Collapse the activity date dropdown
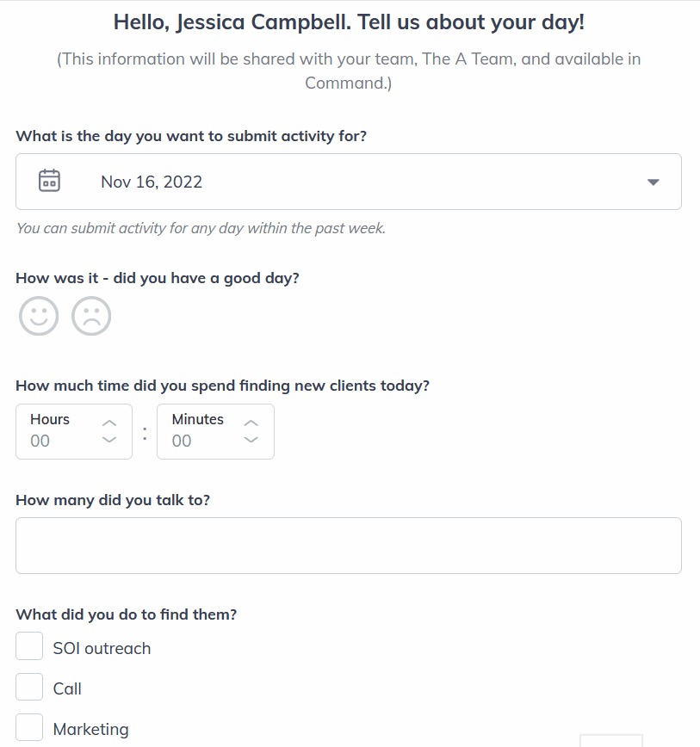 653,182
